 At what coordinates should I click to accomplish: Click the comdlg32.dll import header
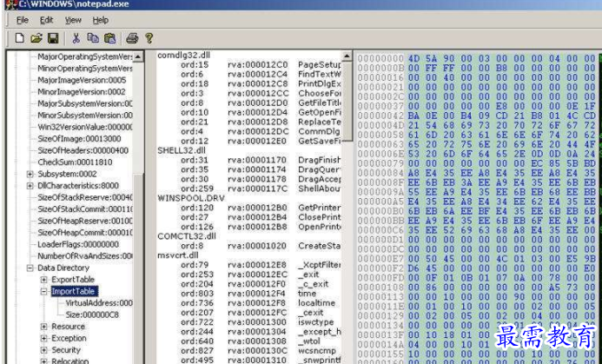[183, 56]
